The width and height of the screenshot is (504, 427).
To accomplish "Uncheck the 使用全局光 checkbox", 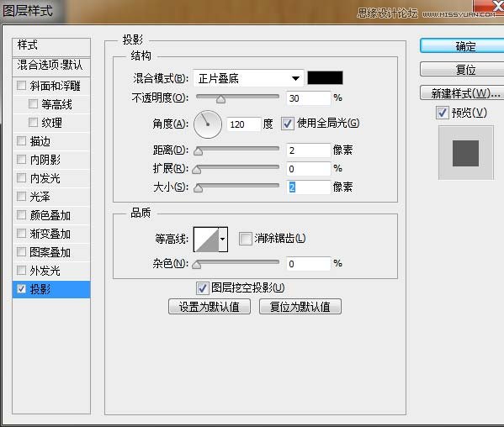I will 288,124.
